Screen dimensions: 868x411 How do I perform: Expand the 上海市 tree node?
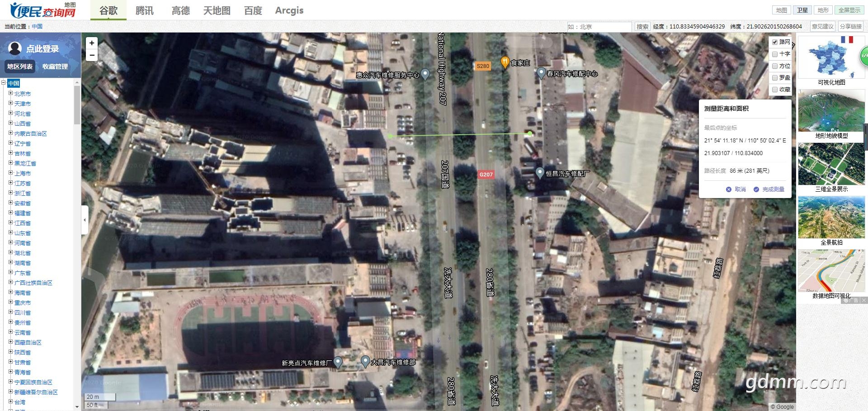pos(11,173)
